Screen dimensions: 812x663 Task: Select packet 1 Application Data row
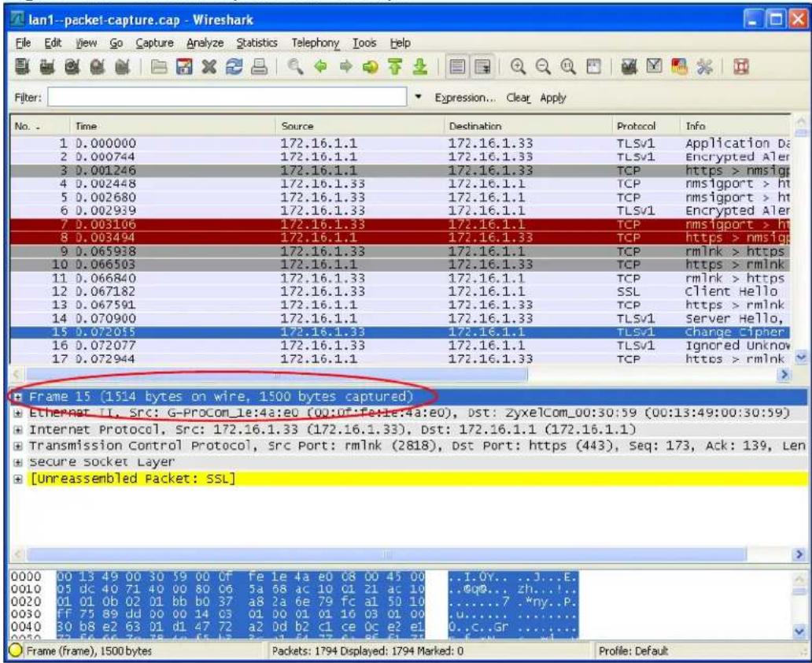400,143
